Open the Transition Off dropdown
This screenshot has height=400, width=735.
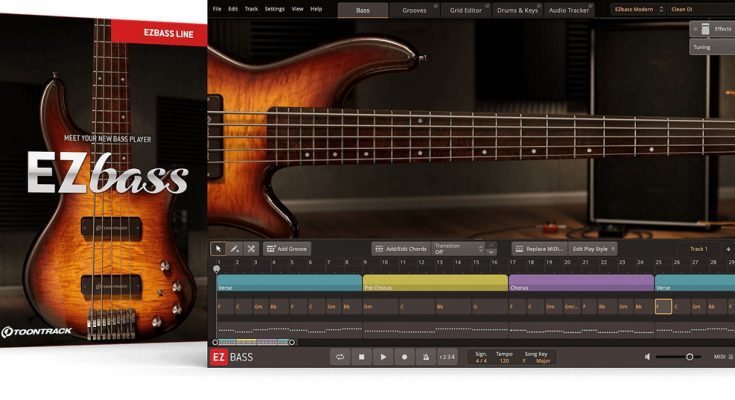(x=459, y=248)
